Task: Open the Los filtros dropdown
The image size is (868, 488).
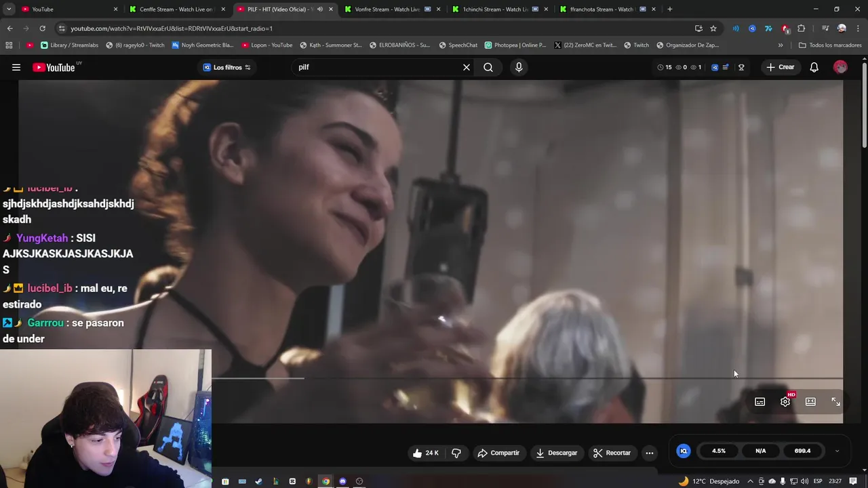Action: (x=227, y=67)
